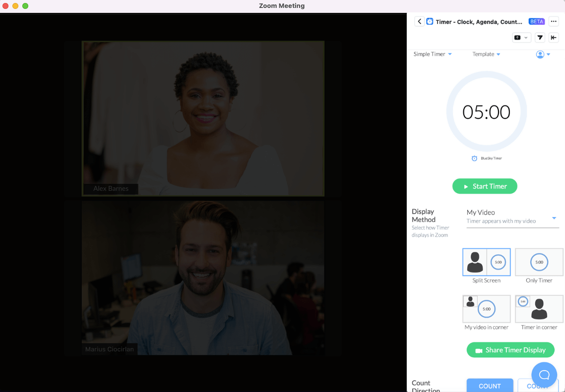Collapse the app panel with the arrow-to-edge icon
This screenshot has width=565, height=392.
[x=554, y=37]
